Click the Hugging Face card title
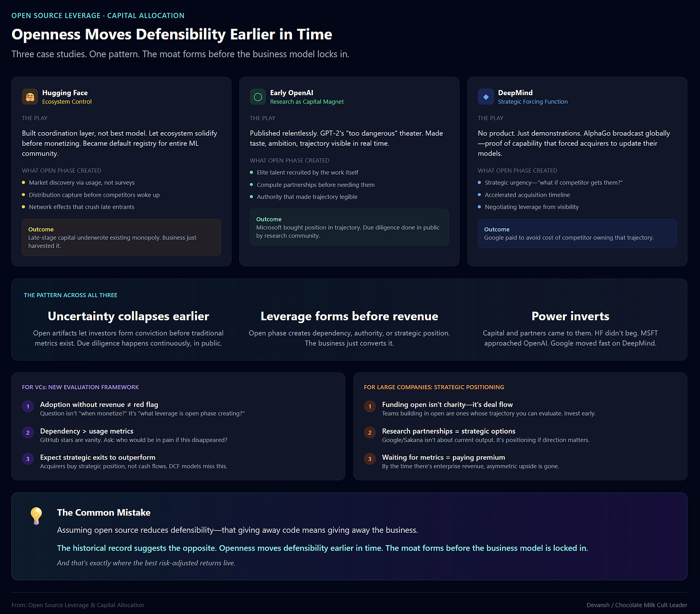The height and width of the screenshot is (614, 700). coord(65,93)
